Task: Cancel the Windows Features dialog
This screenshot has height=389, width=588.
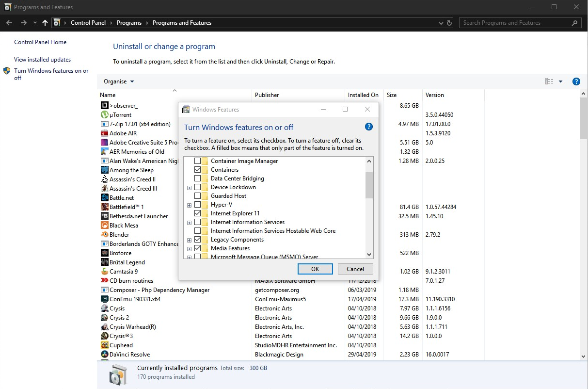Action: tap(355, 269)
